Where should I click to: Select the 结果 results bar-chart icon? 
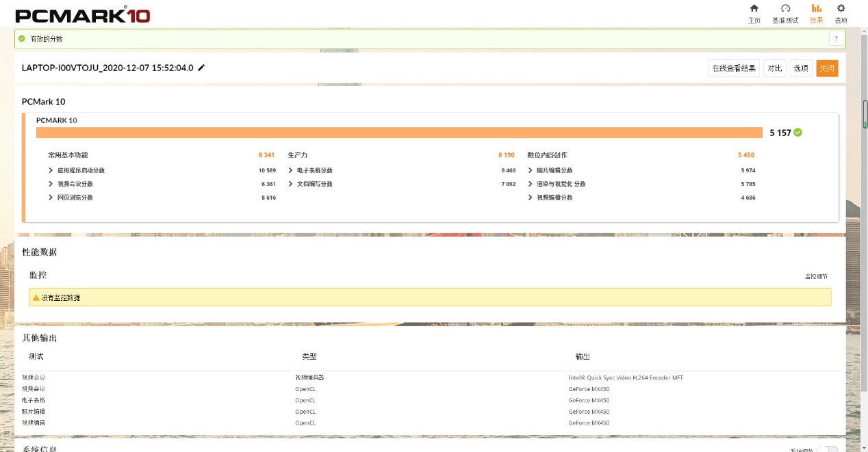coord(816,9)
